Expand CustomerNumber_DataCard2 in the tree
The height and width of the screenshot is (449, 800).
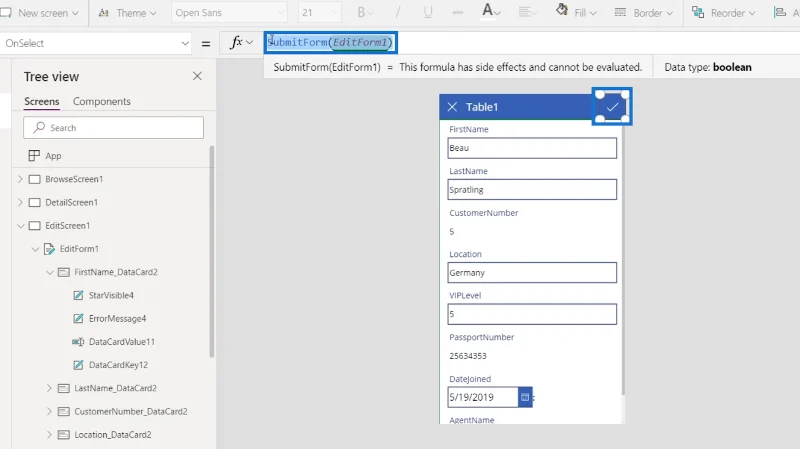[x=49, y=411]
